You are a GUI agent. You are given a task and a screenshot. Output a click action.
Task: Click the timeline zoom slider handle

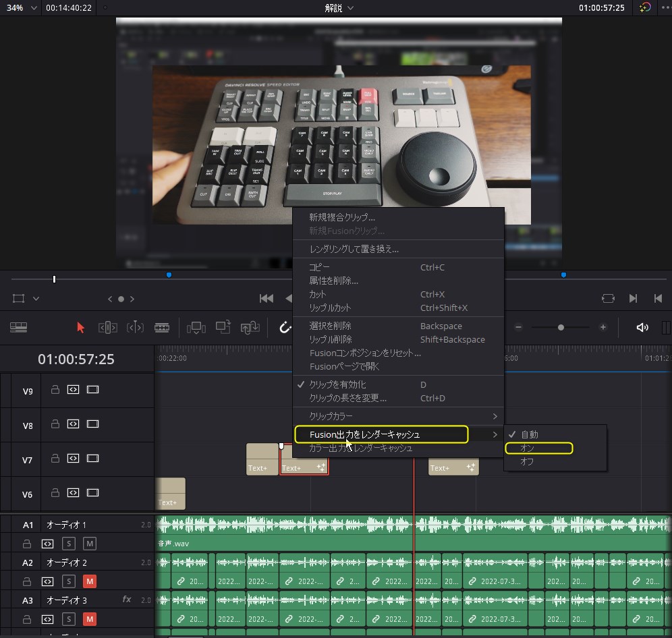click(x=561, y=327)
